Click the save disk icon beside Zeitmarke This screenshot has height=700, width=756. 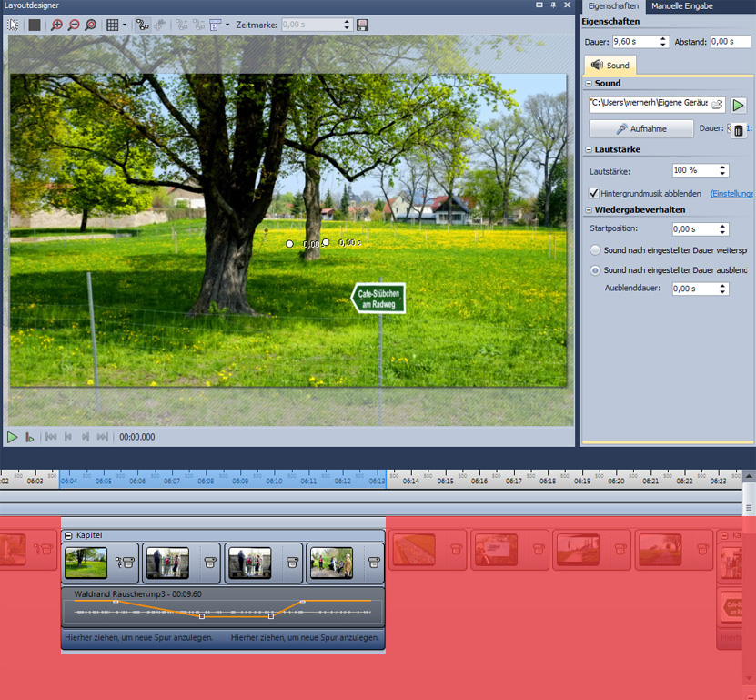362,25
